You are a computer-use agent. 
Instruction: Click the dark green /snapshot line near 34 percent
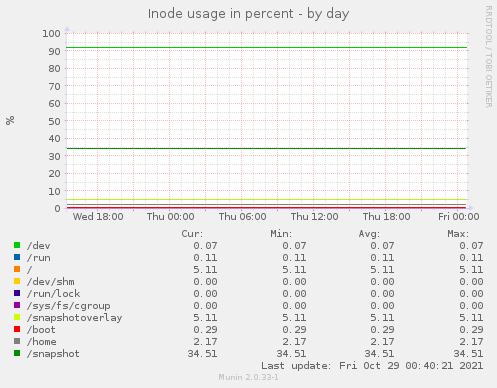click(267, 148)
